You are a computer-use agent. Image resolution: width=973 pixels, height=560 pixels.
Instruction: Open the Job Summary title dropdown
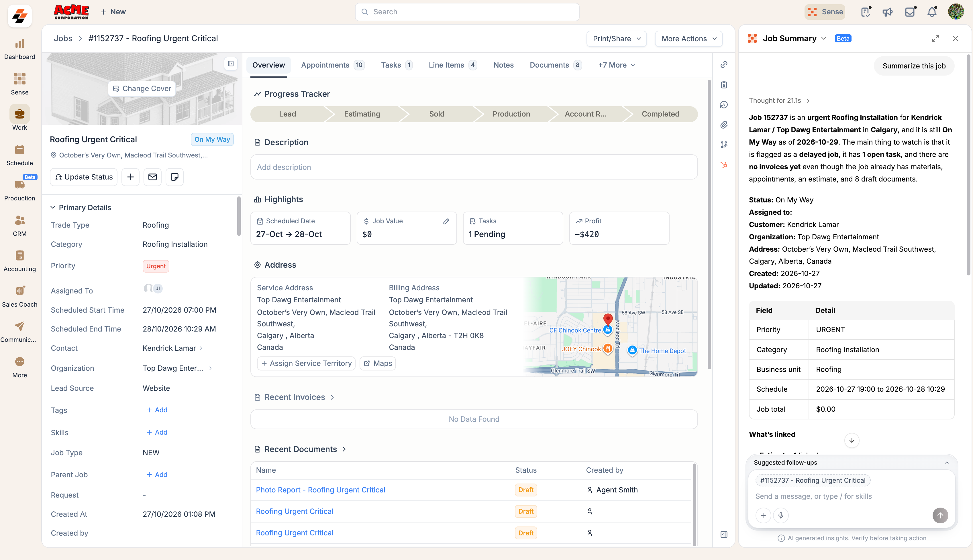coord(824,38)
